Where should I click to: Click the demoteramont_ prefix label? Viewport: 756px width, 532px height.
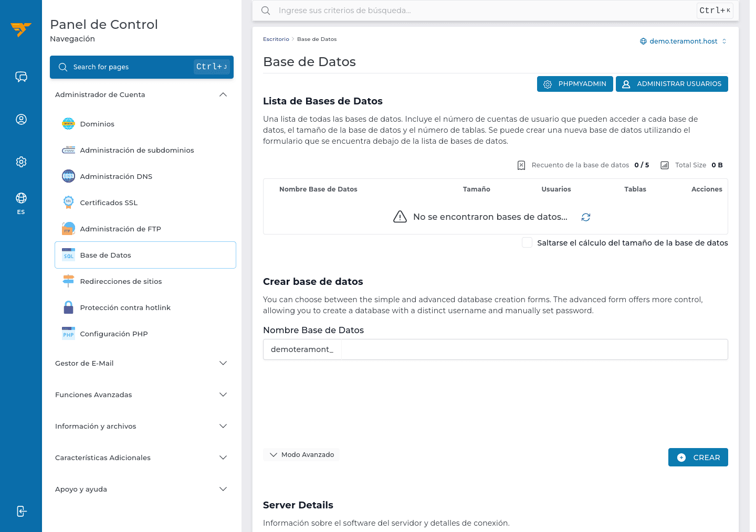click(x=302, y=349)
